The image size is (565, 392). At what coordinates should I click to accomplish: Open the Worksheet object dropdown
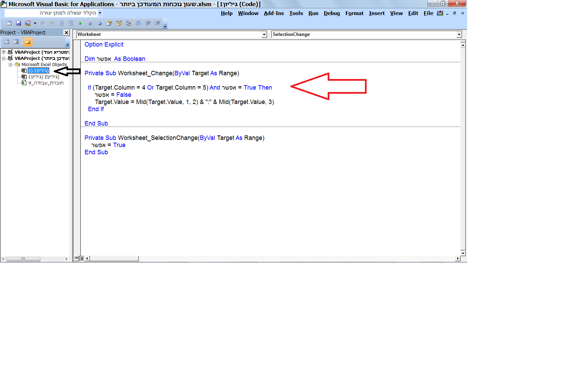[264, 35]
